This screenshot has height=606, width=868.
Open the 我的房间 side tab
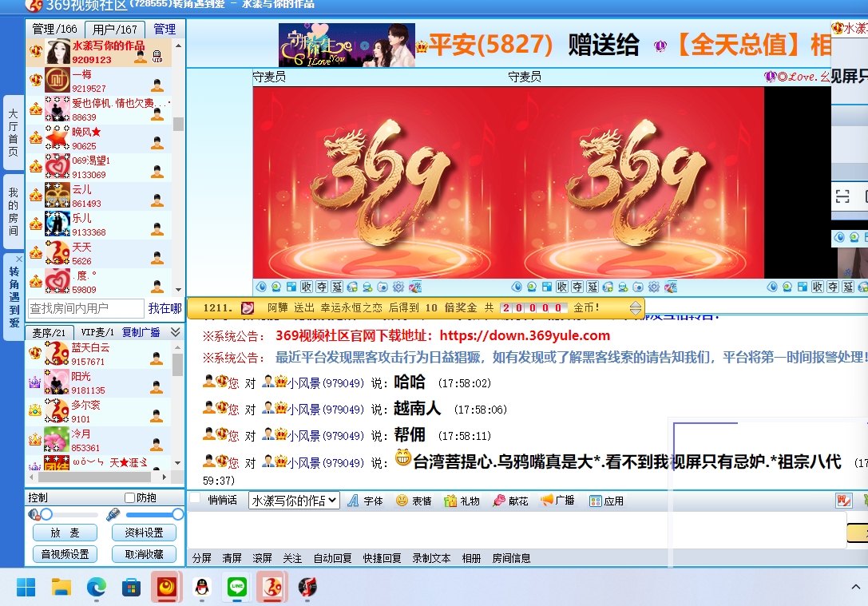[14, 211]
